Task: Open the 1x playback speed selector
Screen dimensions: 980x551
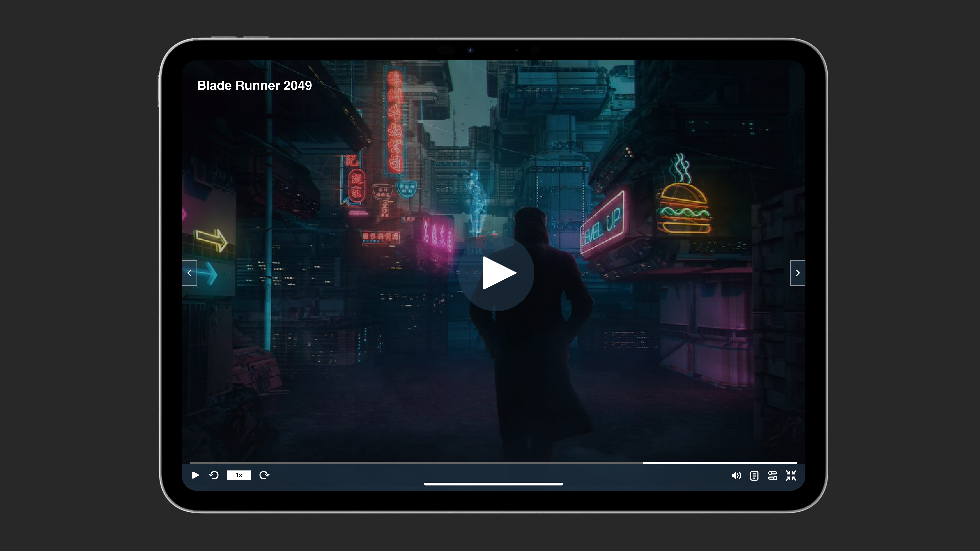Action: [239, 475]
